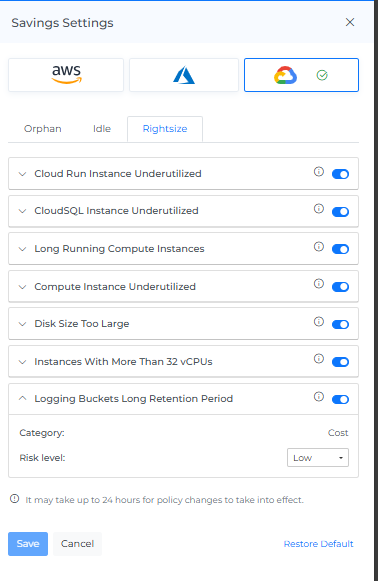Show info for Instances With More Than 32 vCPUs
The image size is (378, 581).
coord(319,359)
